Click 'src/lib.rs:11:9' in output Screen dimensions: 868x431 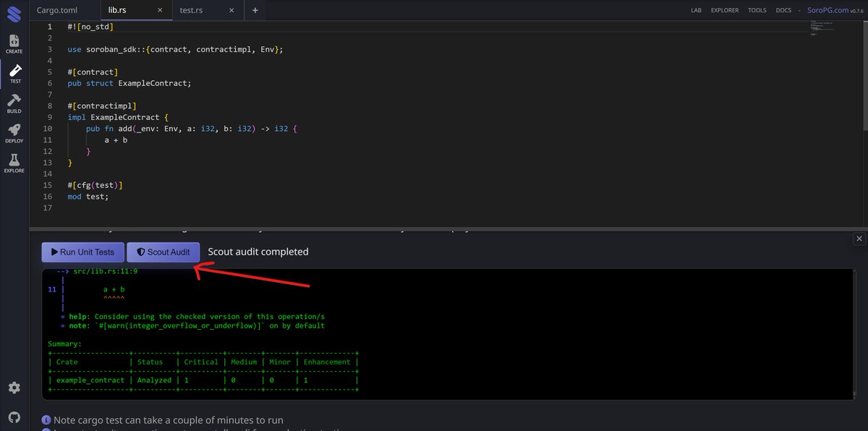tap(106, 271)
